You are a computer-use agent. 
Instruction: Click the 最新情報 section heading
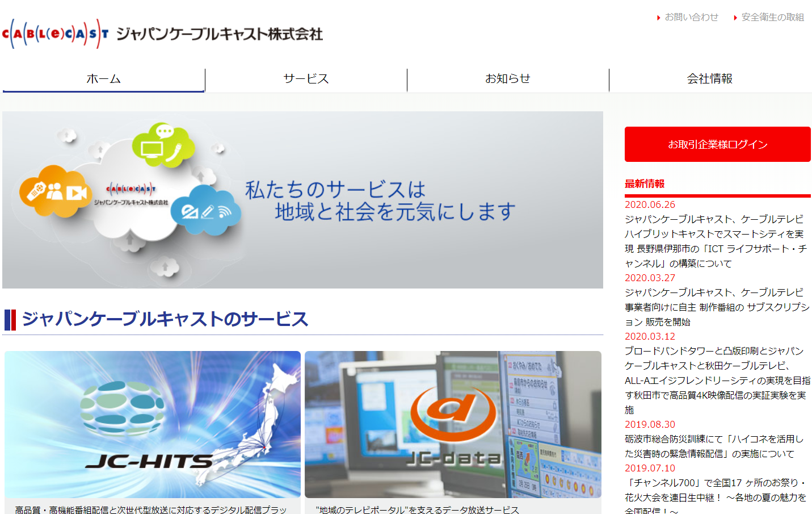tap(645, 183)
